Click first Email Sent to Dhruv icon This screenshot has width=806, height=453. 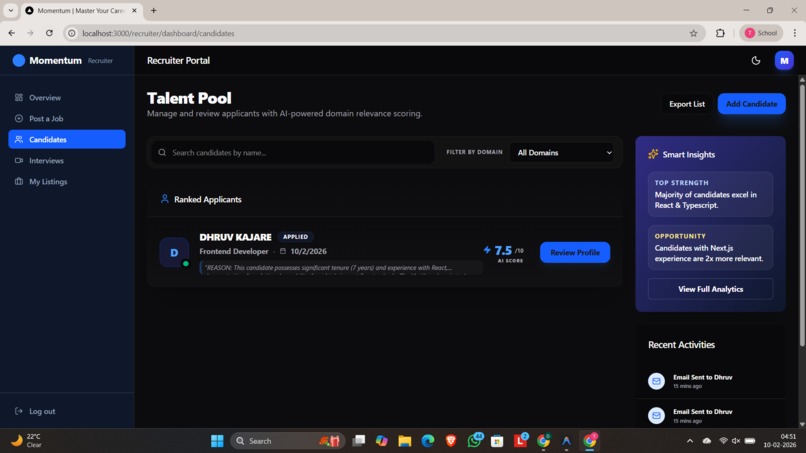coord(656,381)
